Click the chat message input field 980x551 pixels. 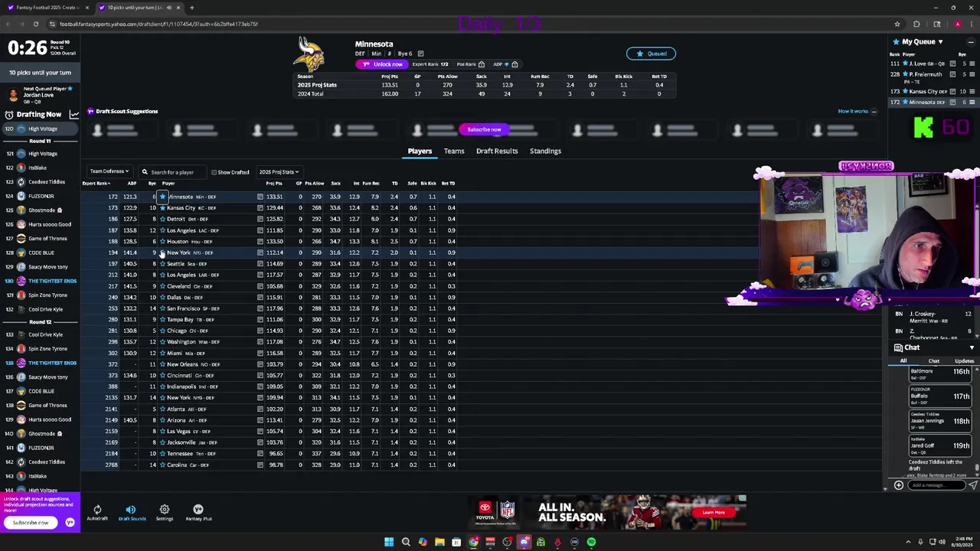(x=935, y=485)
